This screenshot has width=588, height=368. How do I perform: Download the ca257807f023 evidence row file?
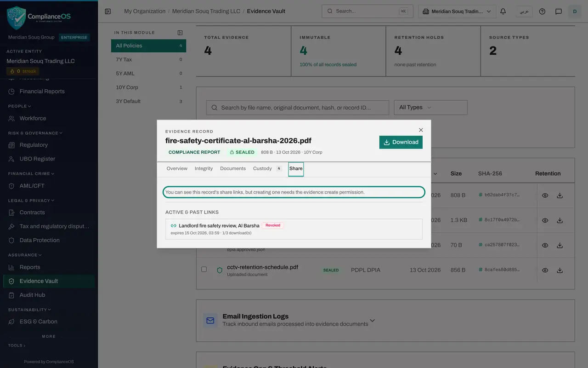560,245
